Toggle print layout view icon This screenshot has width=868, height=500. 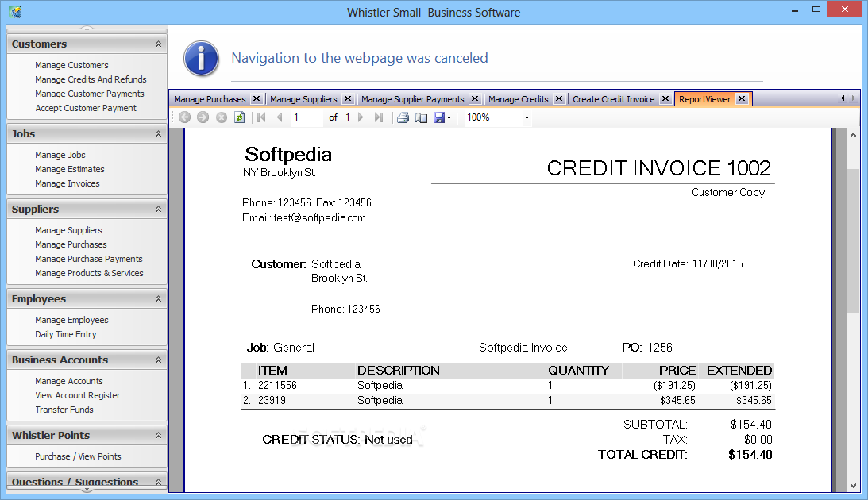[x=421, y=117]
